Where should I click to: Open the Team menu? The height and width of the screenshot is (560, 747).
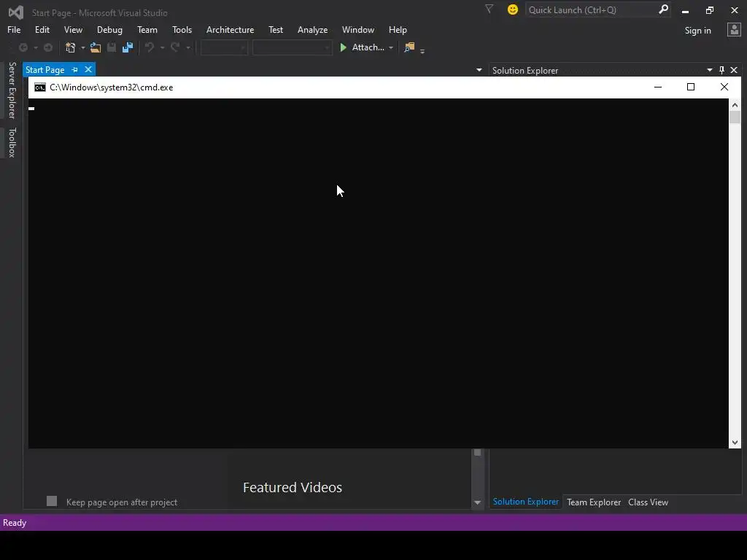tap(147, 29)
